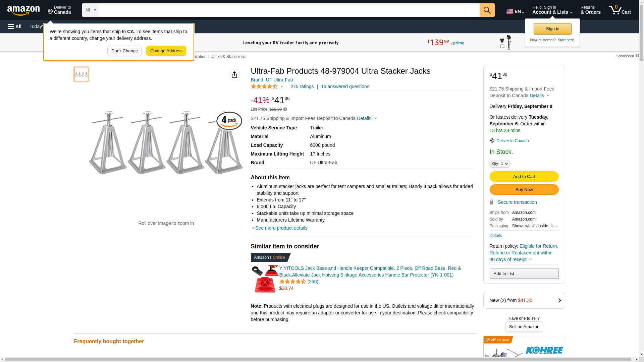
Task: Click the Amazon logo
Action: tap(23, 11)
